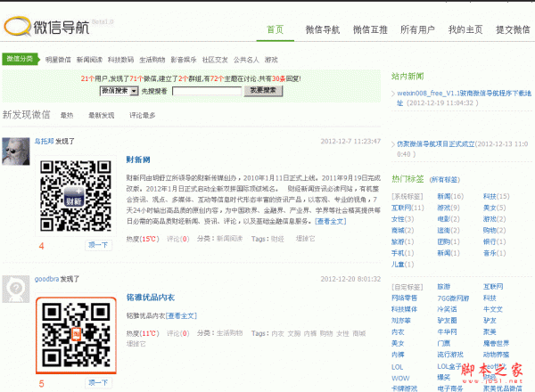Screen dimensions: 535x392
Task: Click the green 微信分类 label
Action: pyautogui.click(x=20, y=59)
